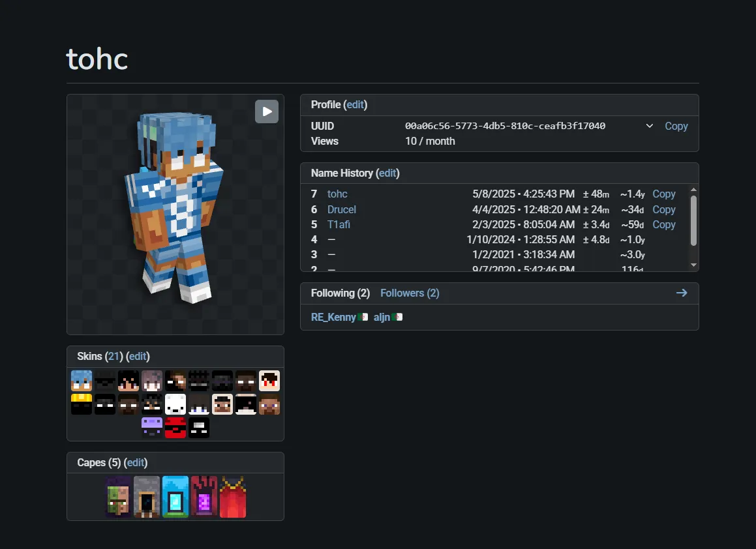
Task: Choose the white ghost skin head
Action: point(175,404)
